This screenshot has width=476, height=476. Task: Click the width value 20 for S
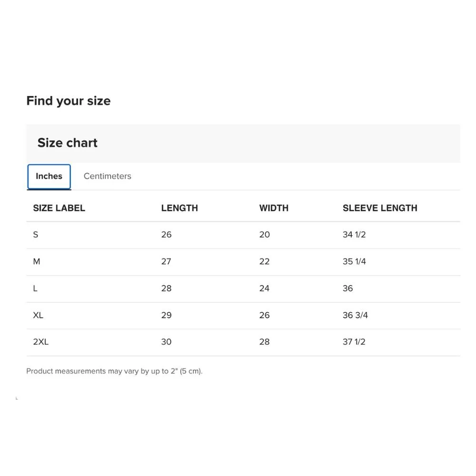point(264,235)
